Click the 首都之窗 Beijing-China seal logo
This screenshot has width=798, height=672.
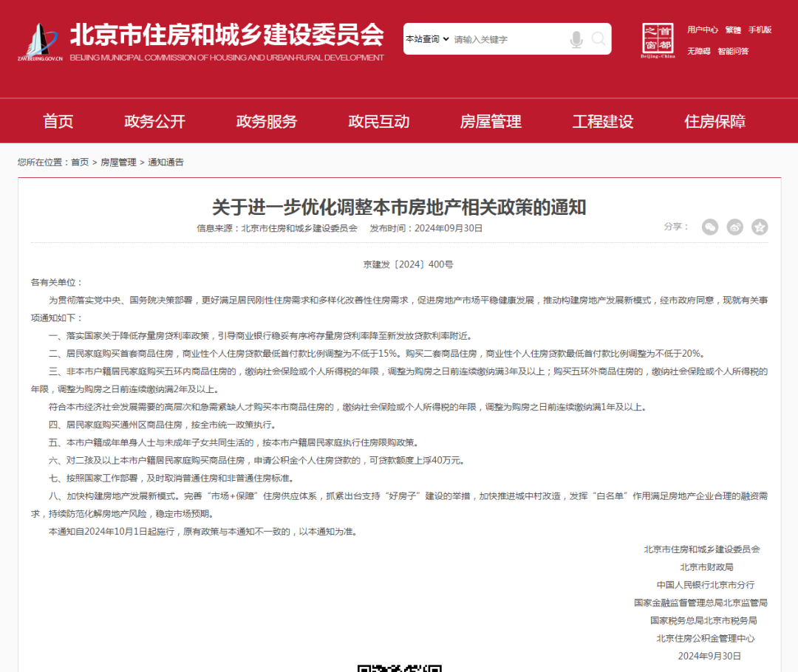[x=658, y=41]
